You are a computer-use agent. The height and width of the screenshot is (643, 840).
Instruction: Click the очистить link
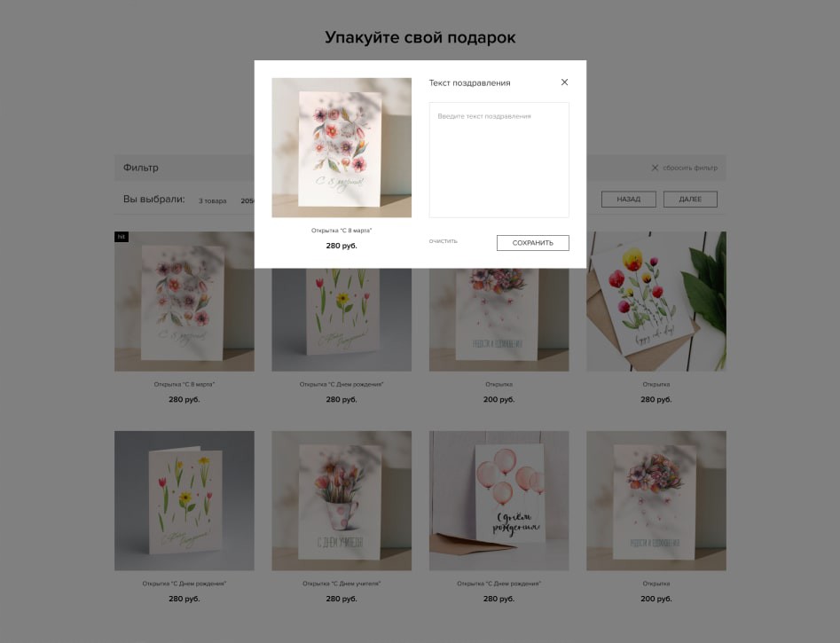[x=443, y=241]
